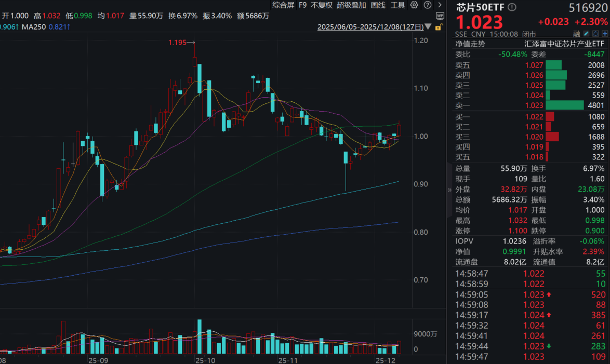Screen dimensions: 610x364
Task: Open the help question mark icon
Action: point(428,5)
